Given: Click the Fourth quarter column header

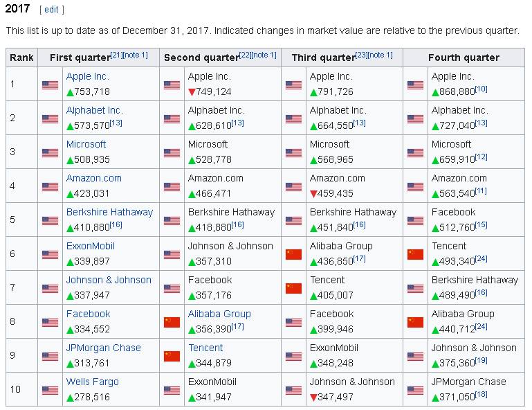Looking at the screenshot, I should 464,57.
